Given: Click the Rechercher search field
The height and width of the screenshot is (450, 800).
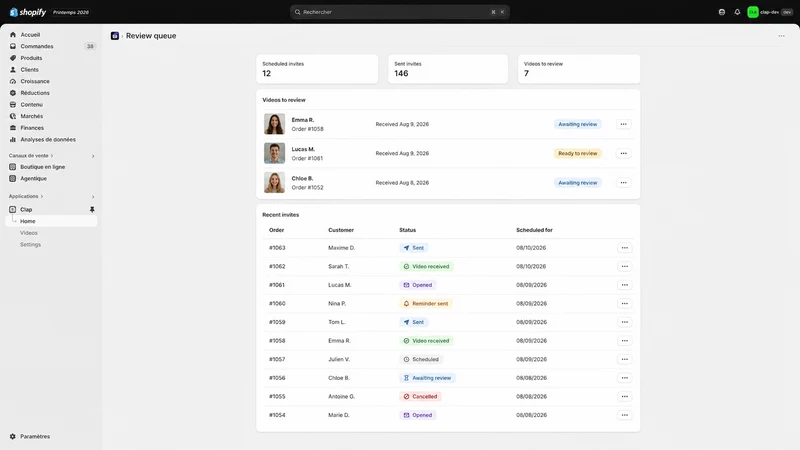Looking at the screenshot, I should pos(399,12).
